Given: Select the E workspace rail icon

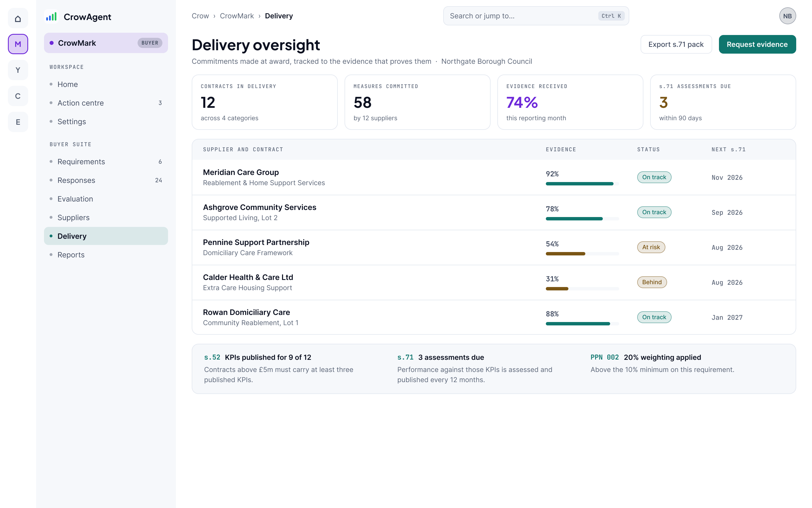Looking at the screenshot, I should 18,122.
